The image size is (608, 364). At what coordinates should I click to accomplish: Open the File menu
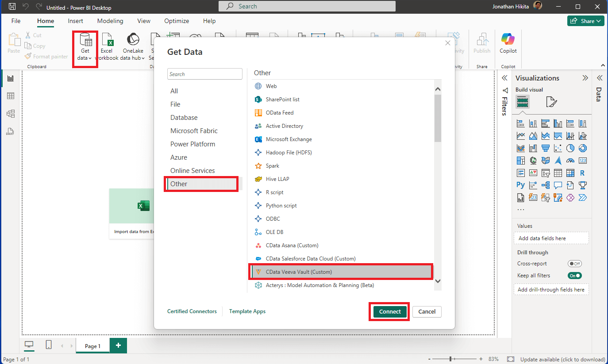pos(16,21)
